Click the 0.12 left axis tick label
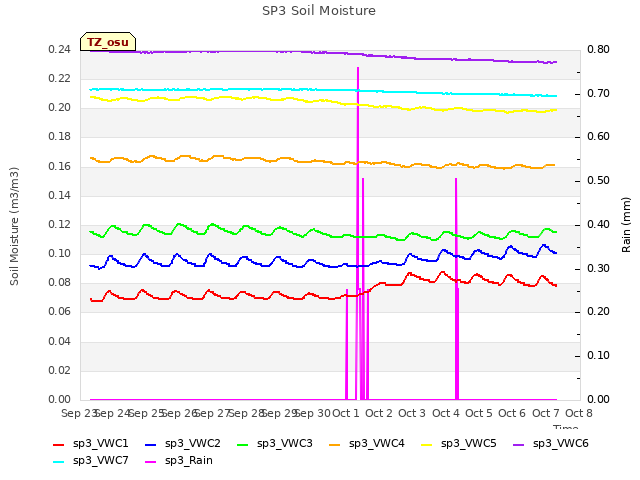The image size is (640, 480). point(60,224)
